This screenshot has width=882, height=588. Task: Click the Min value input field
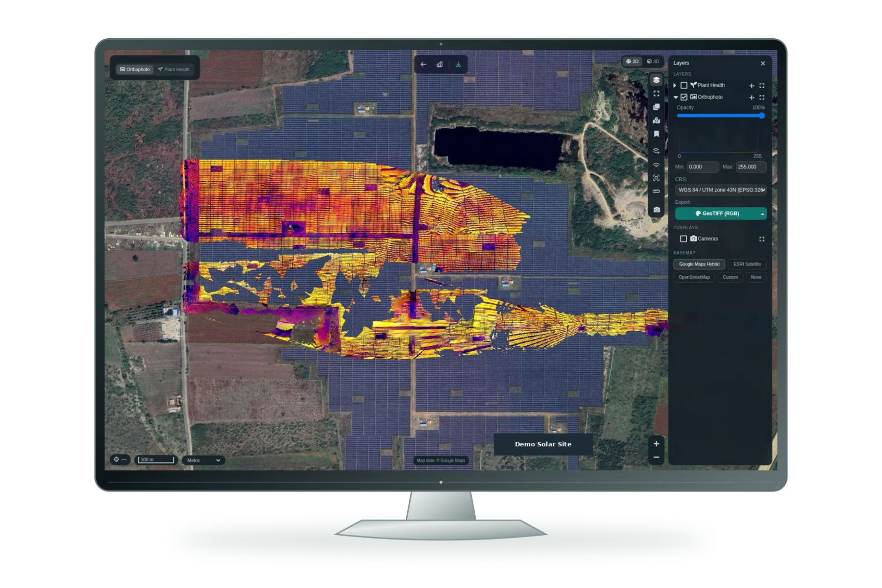point(703,167)
